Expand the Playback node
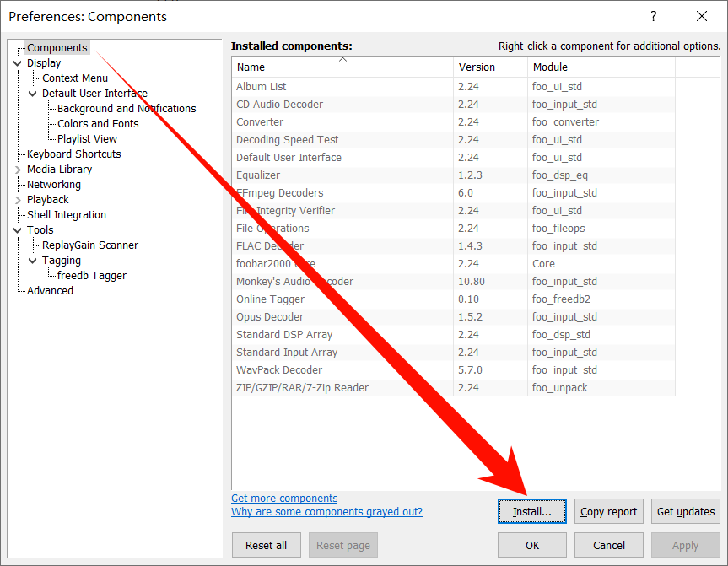The image size is (728, 566). pyautogui.click(x=18, y=200)
